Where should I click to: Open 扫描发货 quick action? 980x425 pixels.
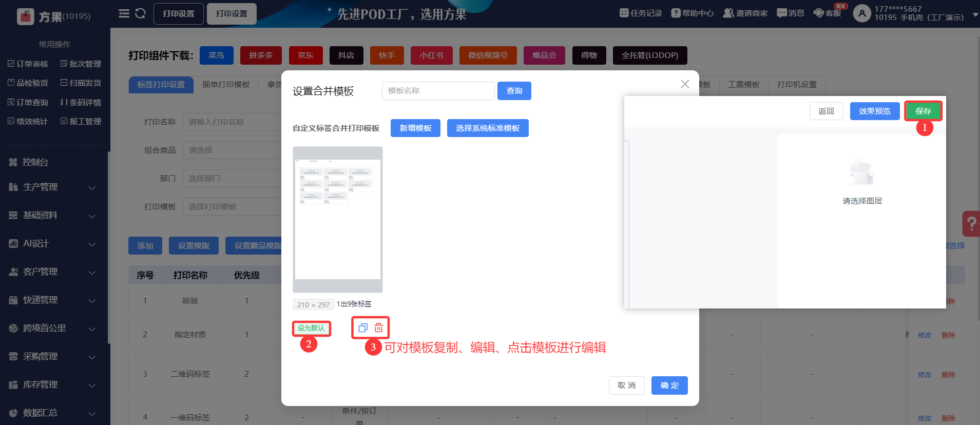[81, 83]
